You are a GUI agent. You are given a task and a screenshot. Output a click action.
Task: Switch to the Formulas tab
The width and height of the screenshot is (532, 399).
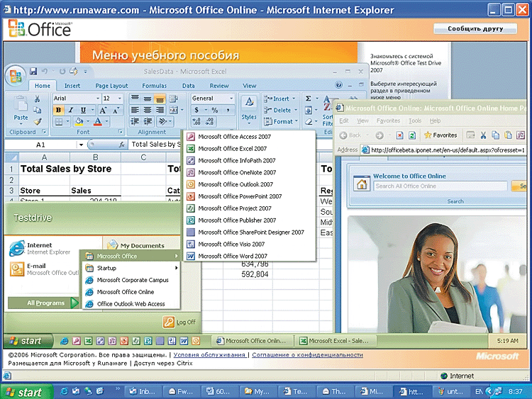(x=155, y=86)
